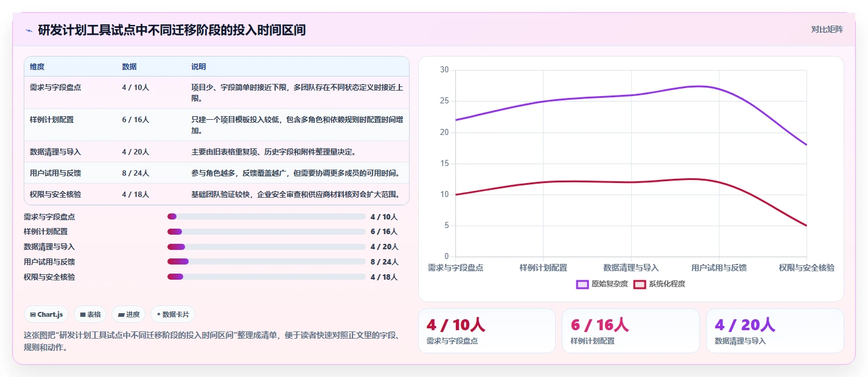
Task: Open the 4 / 10人 需求与字段盘点 data card
Action: (487, 331)
